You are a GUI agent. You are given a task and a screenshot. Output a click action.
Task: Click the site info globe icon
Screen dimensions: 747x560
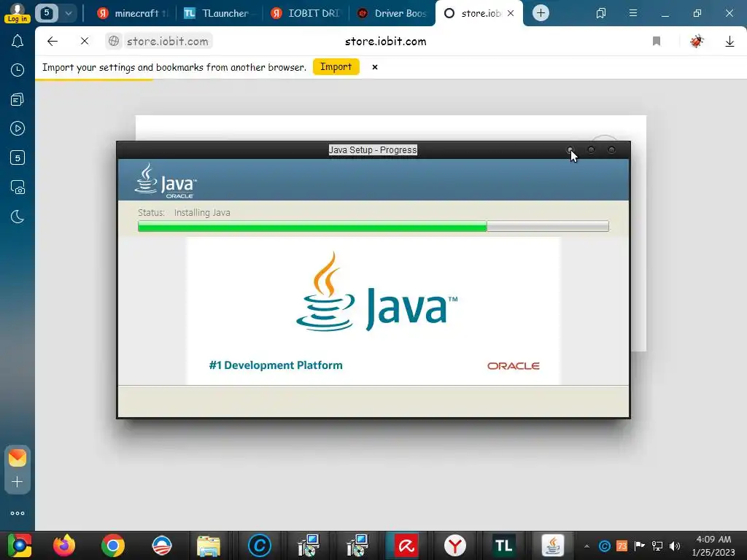[114, 42]
